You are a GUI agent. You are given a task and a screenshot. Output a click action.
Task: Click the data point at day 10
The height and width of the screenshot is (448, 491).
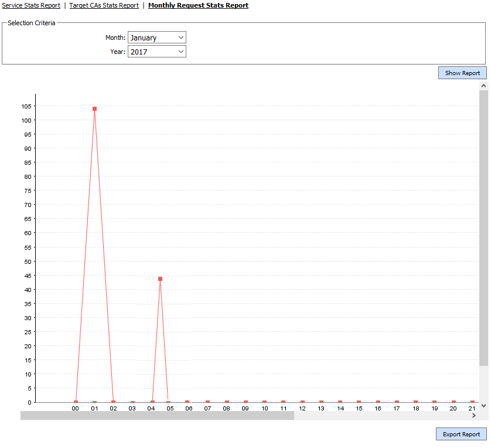point(264,402)
